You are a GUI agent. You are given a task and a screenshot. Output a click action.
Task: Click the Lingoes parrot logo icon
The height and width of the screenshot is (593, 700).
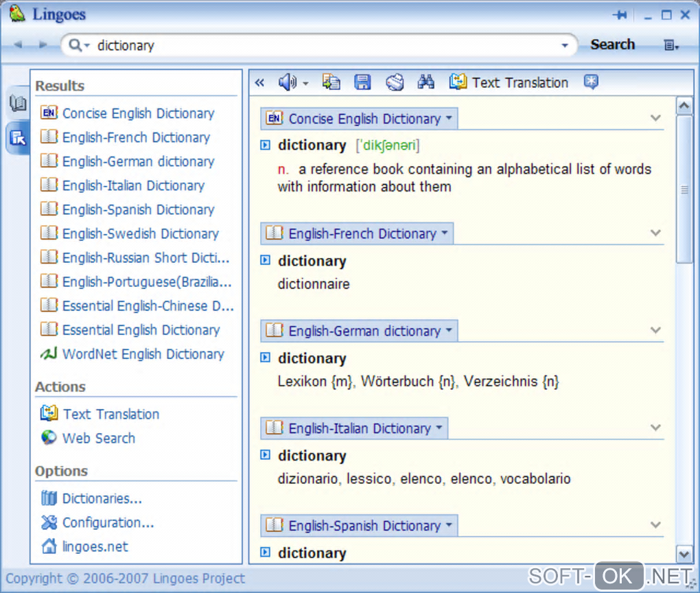pyautogui.click(x=17, y=14)
